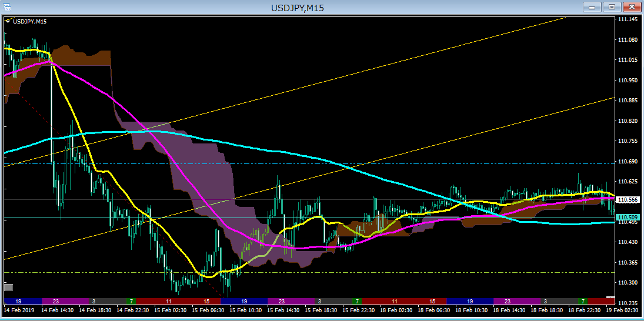644x321 pixels.
Task: Click the 110.300 price scale label
Action: pyautogui.click(x=628, y=283)
